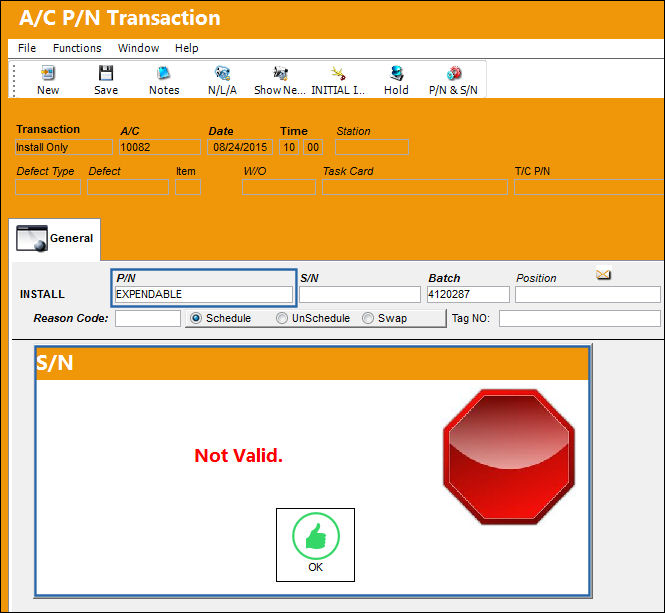
Task: Open the Functions menu
Action: click(x=77, y=48)
